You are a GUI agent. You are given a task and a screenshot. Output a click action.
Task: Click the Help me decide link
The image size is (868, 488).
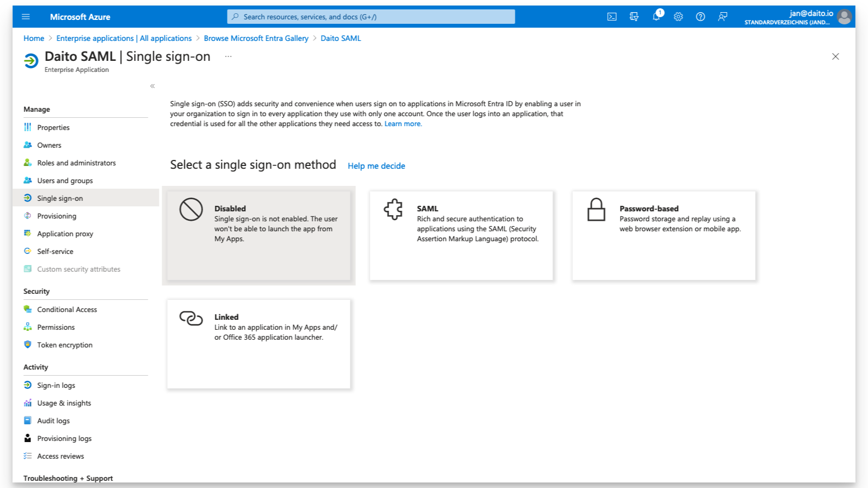[x=376, y=166]
